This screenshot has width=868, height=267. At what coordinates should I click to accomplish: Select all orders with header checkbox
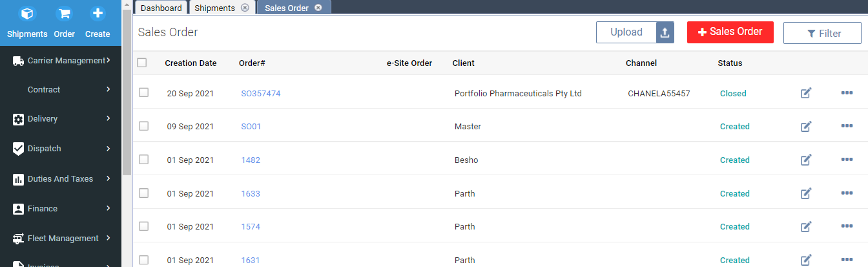142,63
